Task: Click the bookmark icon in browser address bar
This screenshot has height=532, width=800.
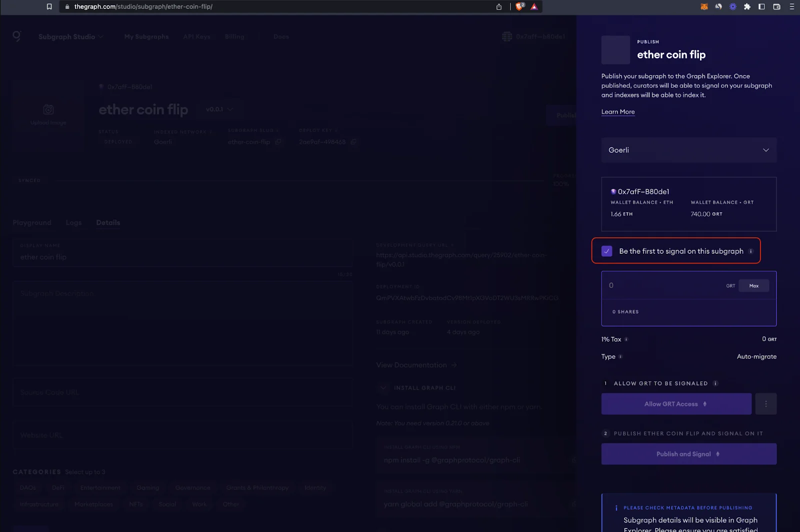Action: [x=49, y=6]
